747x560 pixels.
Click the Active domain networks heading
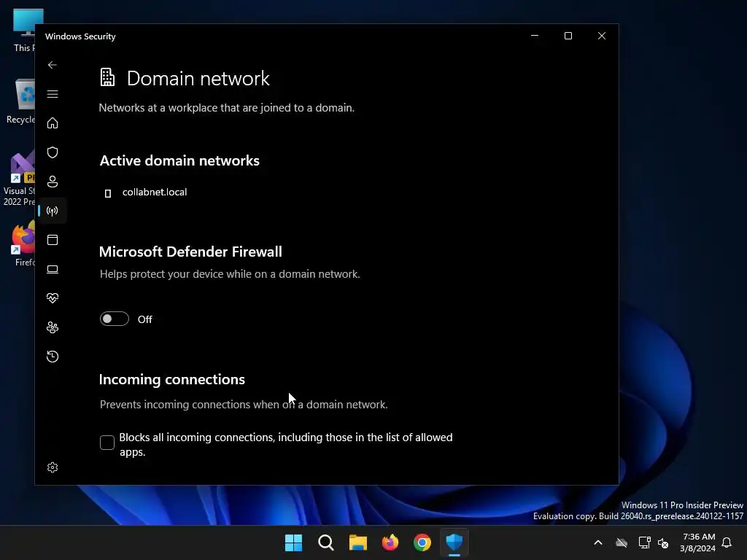[x=179, y=161]
